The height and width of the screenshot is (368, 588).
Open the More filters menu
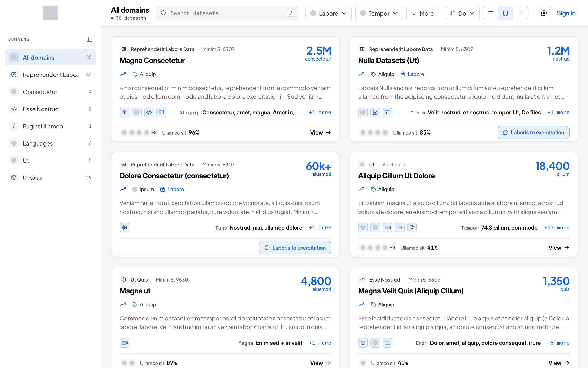[x=422, y=13]
